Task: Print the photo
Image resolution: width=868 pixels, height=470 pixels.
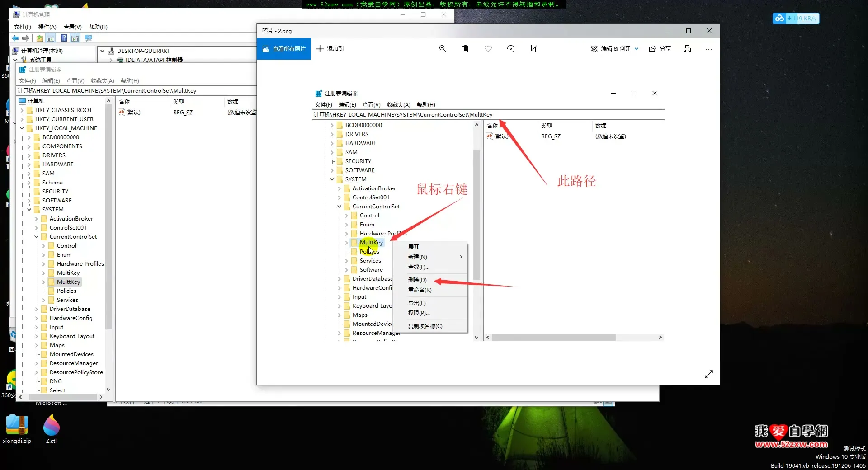Action: (687, 49)
